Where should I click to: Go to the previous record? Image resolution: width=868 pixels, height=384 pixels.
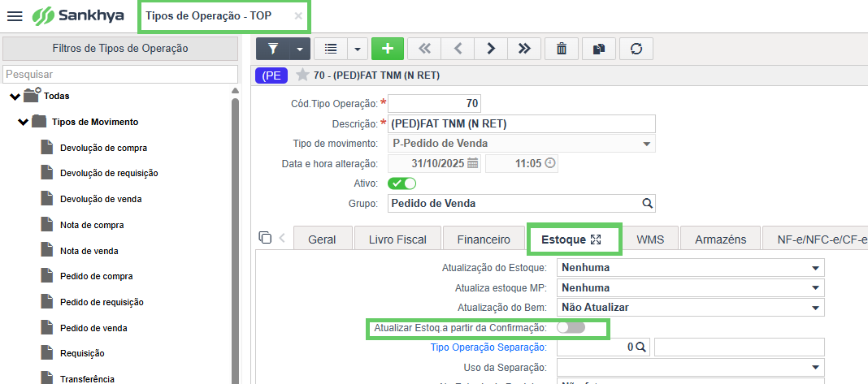click(x=458, y=49)
